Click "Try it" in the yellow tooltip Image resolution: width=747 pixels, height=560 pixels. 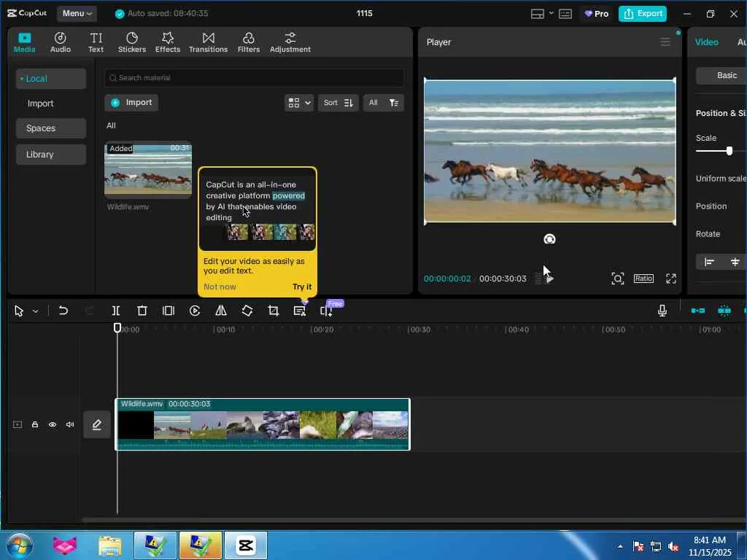coord(302,287)
